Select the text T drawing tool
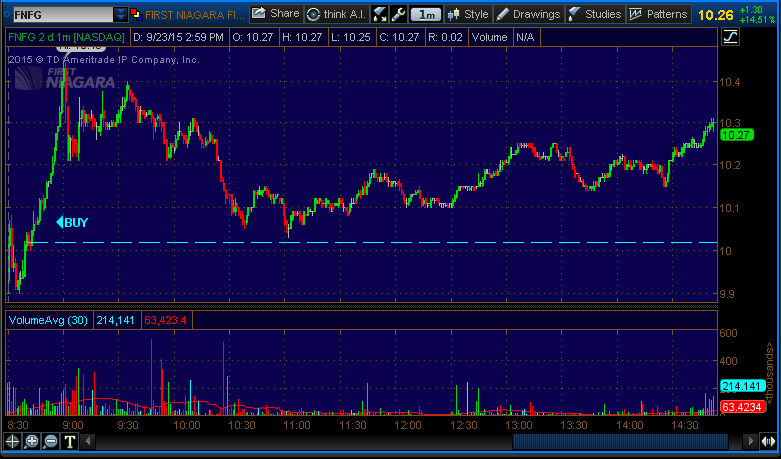781x459 pixels. pyautogui.click(x=71, y=441)
